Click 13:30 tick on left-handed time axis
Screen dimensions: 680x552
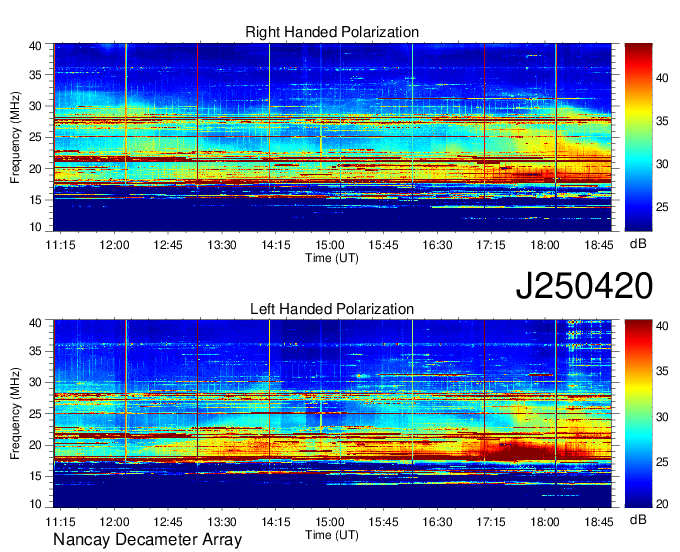coord(222,522)
